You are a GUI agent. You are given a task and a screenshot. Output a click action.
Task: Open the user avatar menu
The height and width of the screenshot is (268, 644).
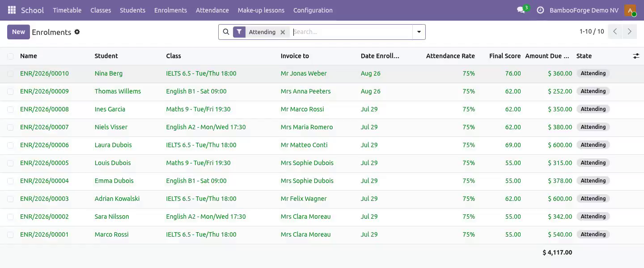click(x=630, y=10)
